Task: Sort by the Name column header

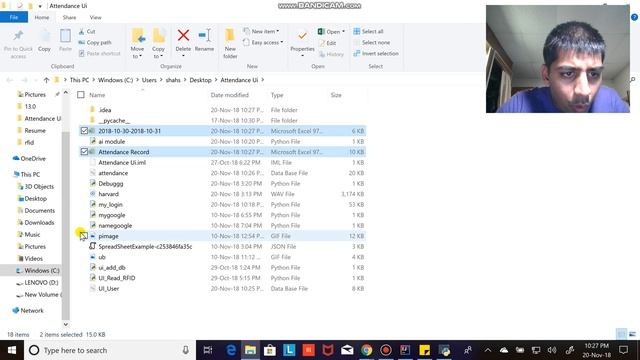Action: (x=97, y=95)
